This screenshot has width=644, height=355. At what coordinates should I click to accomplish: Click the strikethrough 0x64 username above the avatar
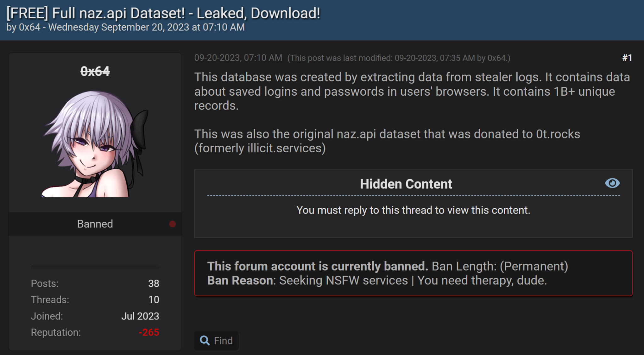coord(95,71)
